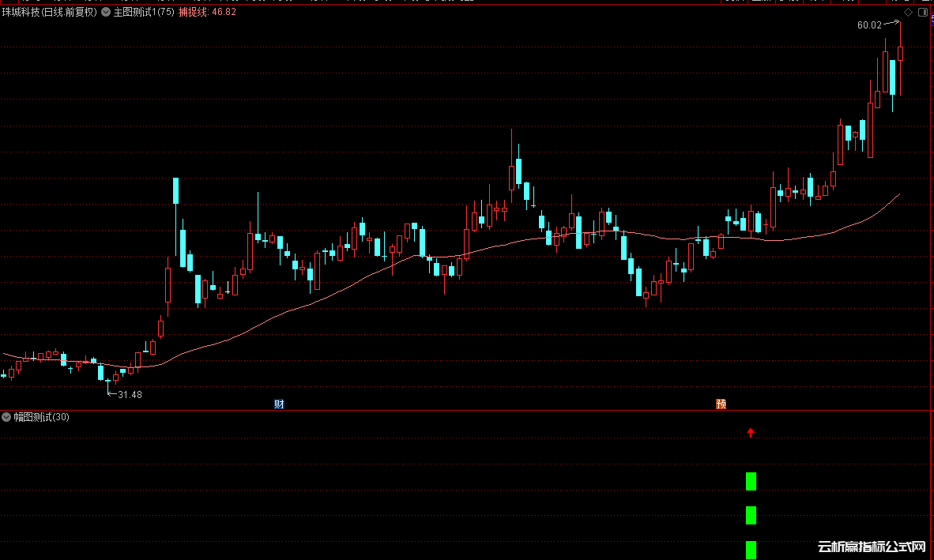Open the 主图测试1(75) indicator dropdown arrow
Image resolution: width=934 pixels, height=560 pixels.
pyautogui.click(x=106, y=13)
